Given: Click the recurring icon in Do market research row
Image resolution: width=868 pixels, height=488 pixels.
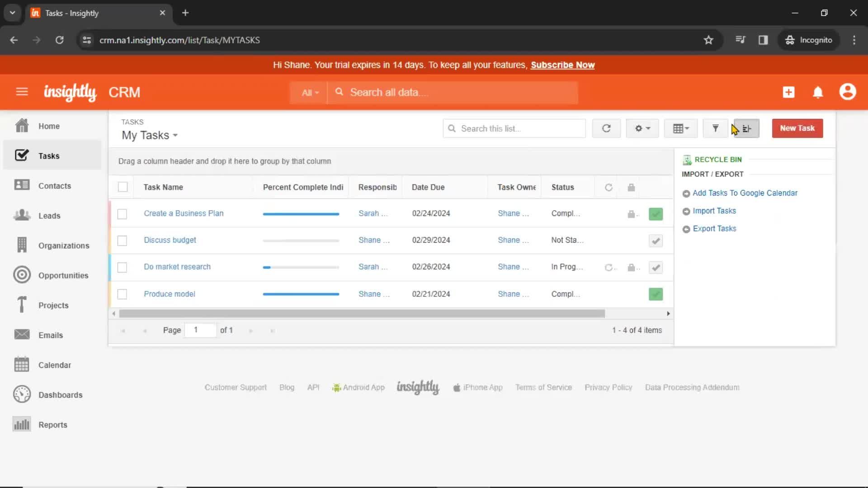Looking at the screenshot, I should click(x=609, y=267).
